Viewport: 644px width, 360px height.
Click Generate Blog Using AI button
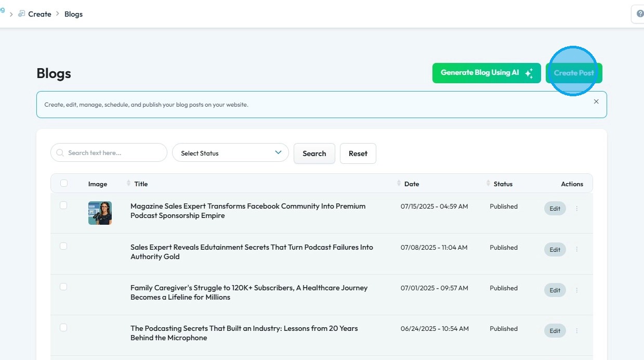(x=486, y=73)
